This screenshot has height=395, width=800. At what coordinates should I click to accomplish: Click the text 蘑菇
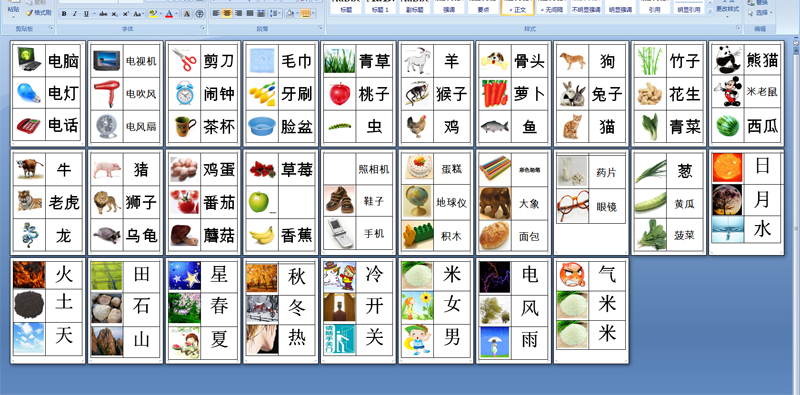point(219,235)
